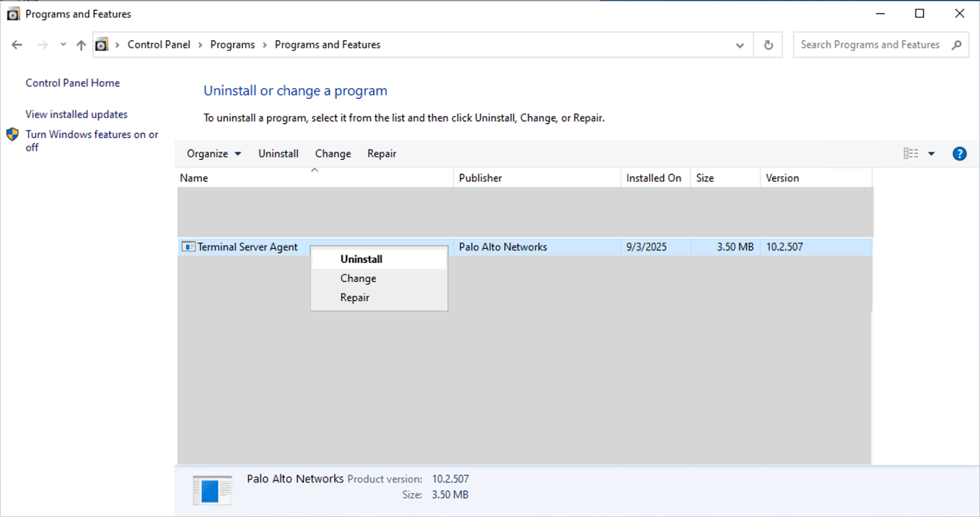The width and height of the screenshot is (980, 517).
Task: Sort by the Name column header
Action: pyautogui.click(x=315, y=178)
